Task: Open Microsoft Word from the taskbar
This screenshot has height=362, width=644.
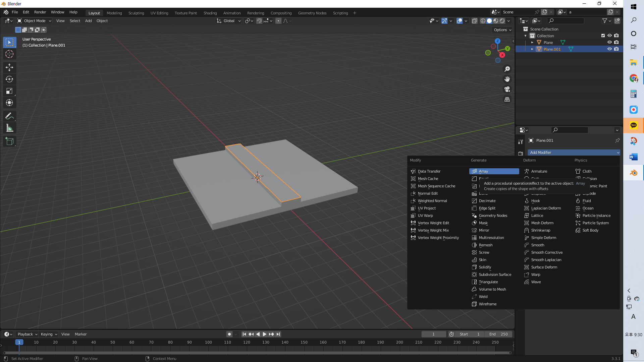Action: [x=633, y=157]
